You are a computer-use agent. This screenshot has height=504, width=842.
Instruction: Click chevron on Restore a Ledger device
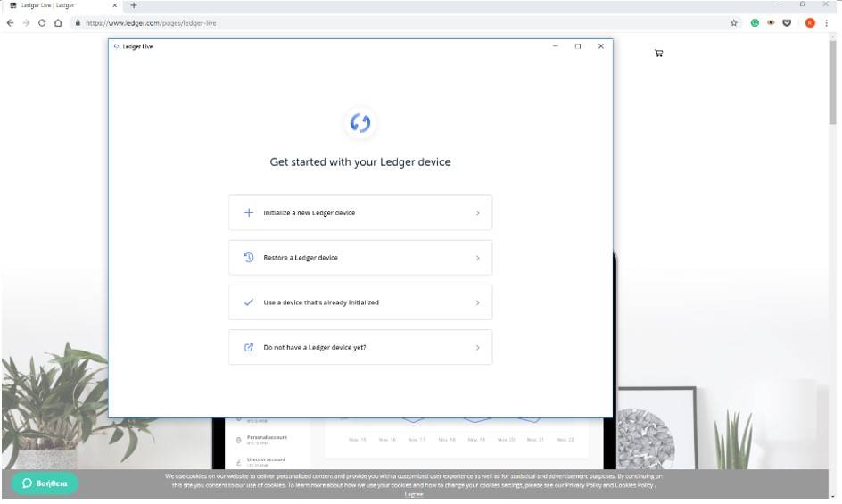(477, 258)
